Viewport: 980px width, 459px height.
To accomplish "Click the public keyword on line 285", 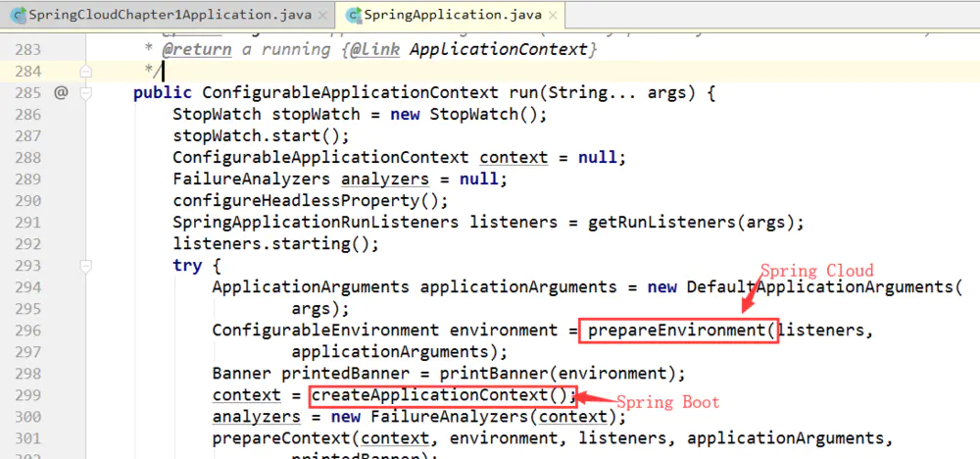I will coord(163,93).
